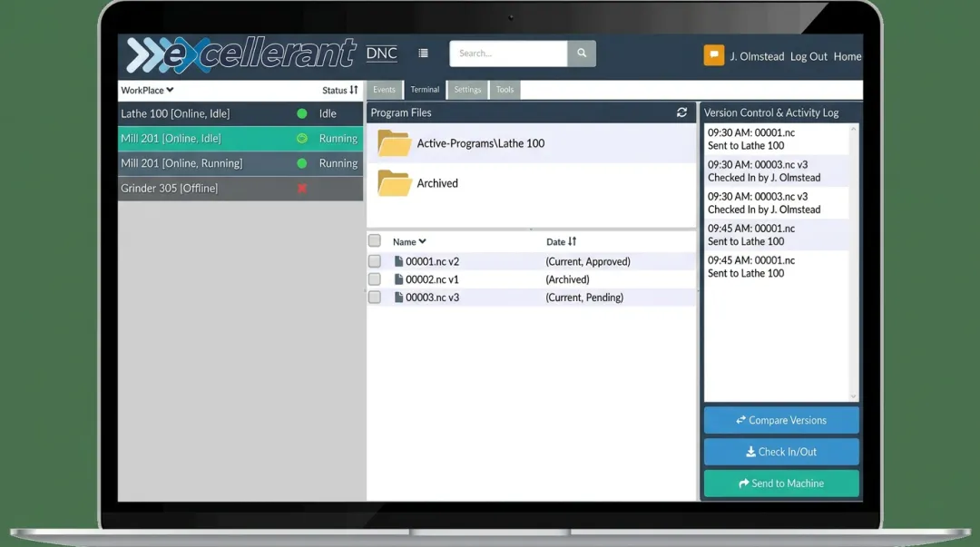
Task: Click the activity log scrollbar up arrow
Action: 854,129
